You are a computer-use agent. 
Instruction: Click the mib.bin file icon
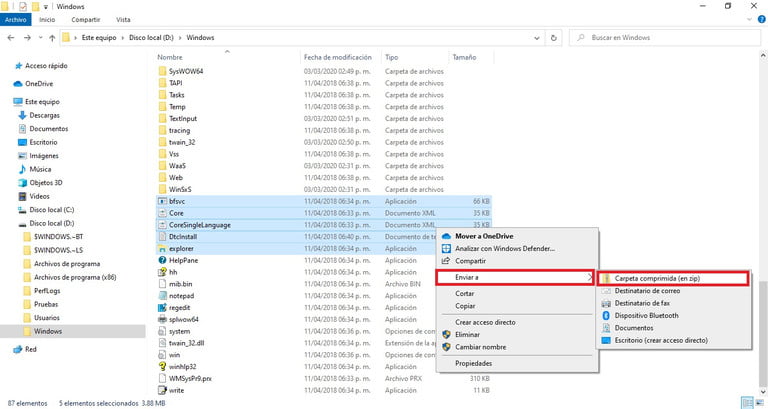(163, 284)
